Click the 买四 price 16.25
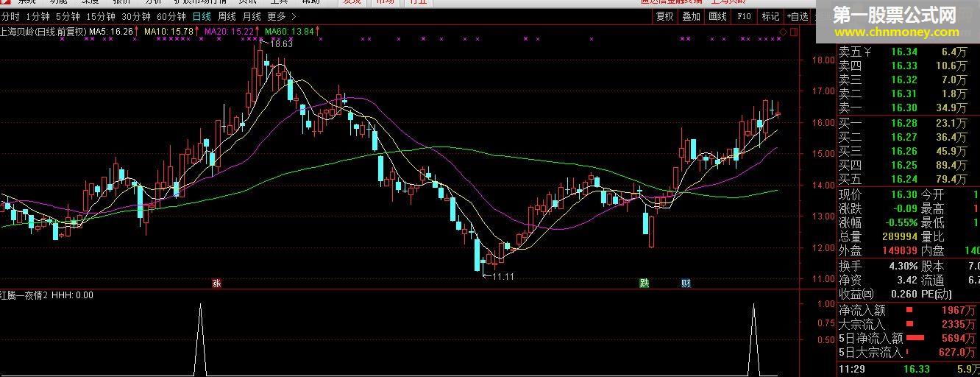The image size is (980, 377). click(x=904, y=165)
